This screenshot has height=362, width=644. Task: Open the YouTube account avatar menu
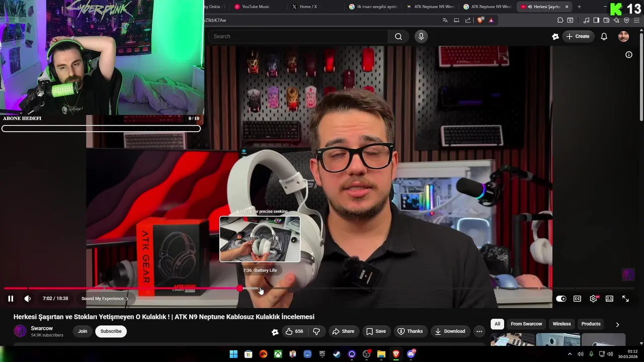[623, 36]
